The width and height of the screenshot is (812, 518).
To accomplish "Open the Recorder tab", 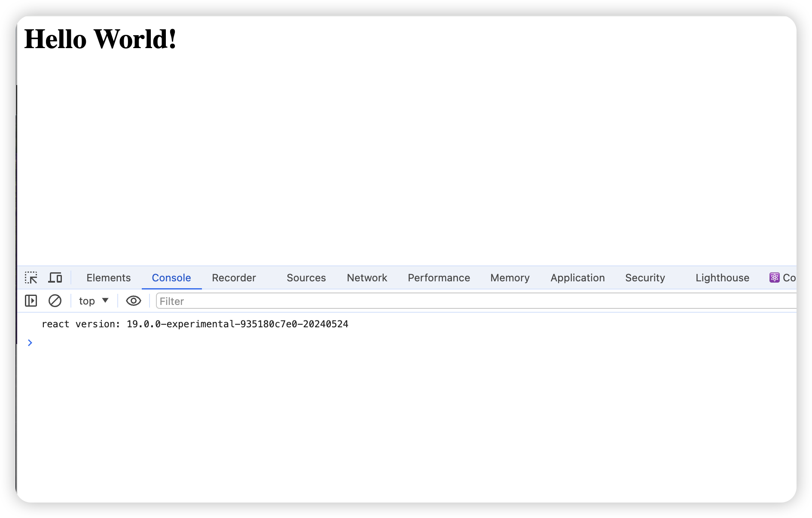I will [x=234, y=278].
